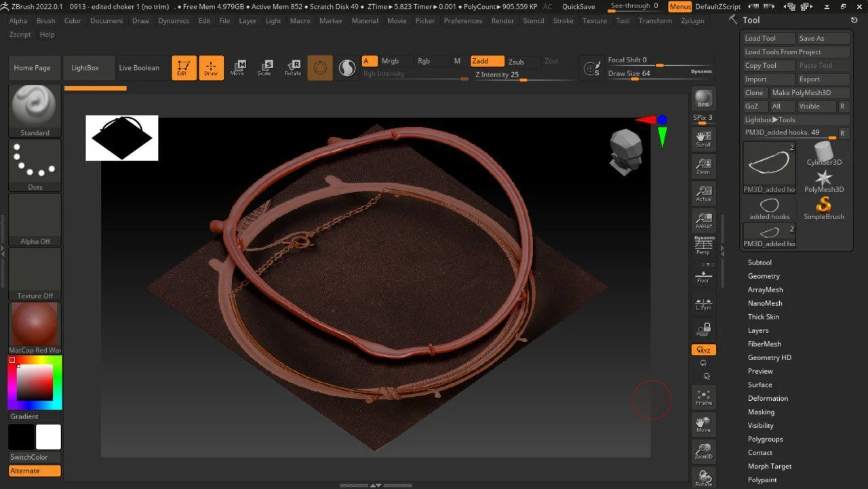The height and width of the screenshot is (489, 868).
Task: Open the Dots stroke picker
Action: pos(35,165)
